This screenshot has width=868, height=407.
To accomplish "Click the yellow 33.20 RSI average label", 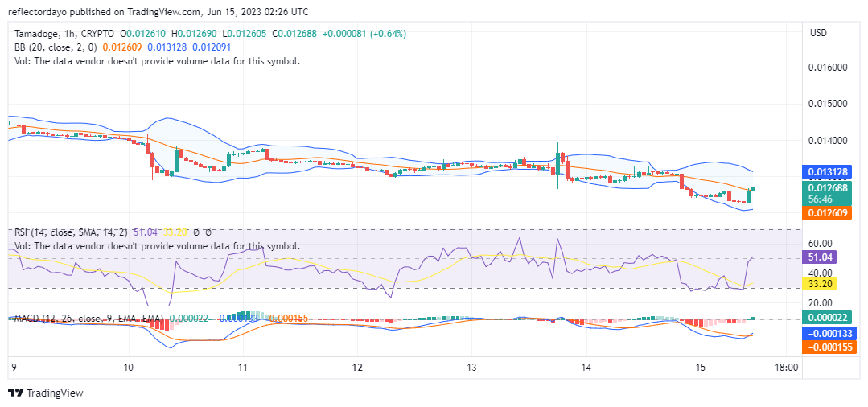I will (x=819, y=284).
